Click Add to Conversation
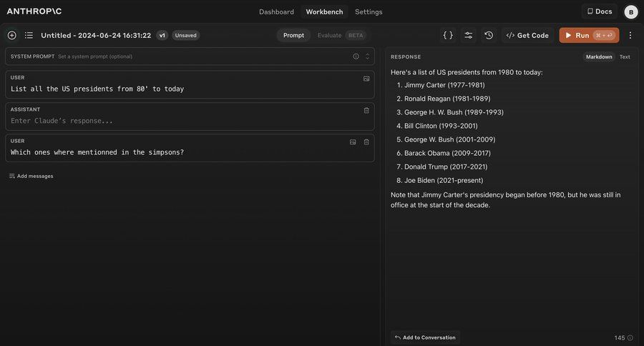This screenshot has width=644, height=346. click(426, 337)
